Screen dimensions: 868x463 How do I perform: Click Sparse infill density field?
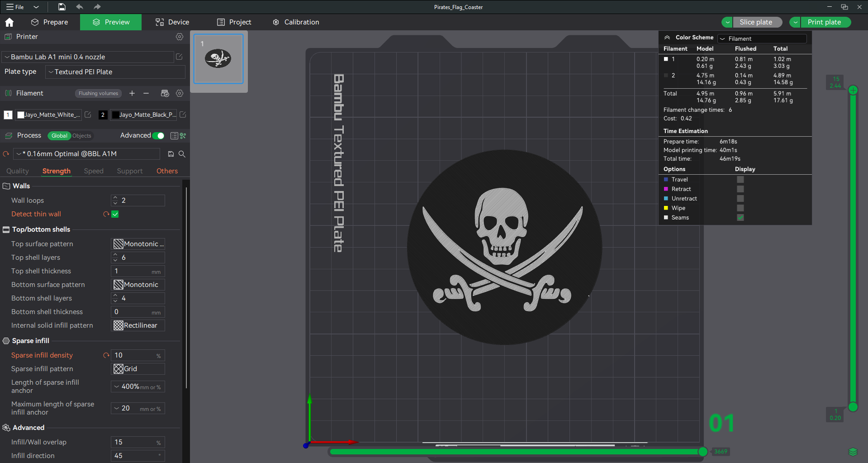pos(138,355)
